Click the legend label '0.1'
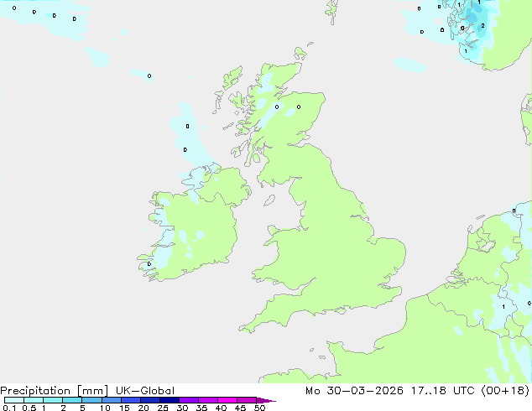Image resolution: width=532 pixels, height=411 pixels. (9, 408)
